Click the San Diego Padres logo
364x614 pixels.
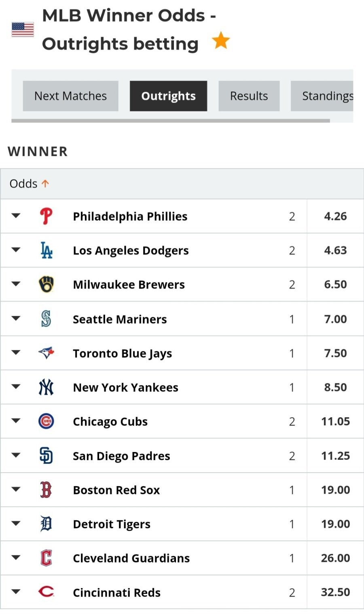(46, 456)
